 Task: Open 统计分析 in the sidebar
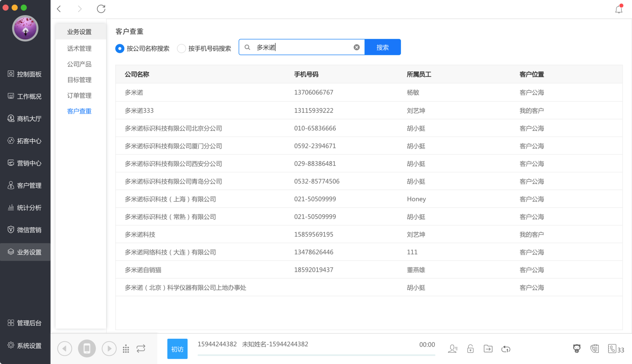coord(25,208)
